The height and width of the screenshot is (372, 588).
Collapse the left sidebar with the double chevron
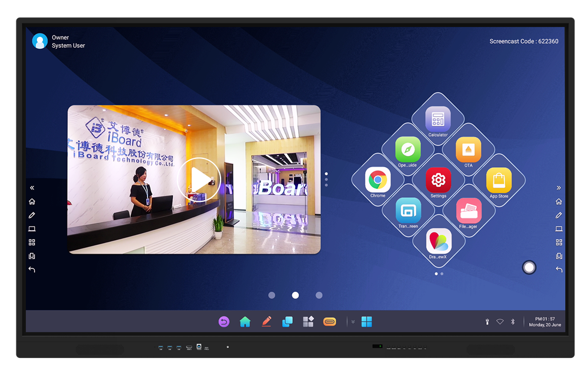(x=32, y=187)
